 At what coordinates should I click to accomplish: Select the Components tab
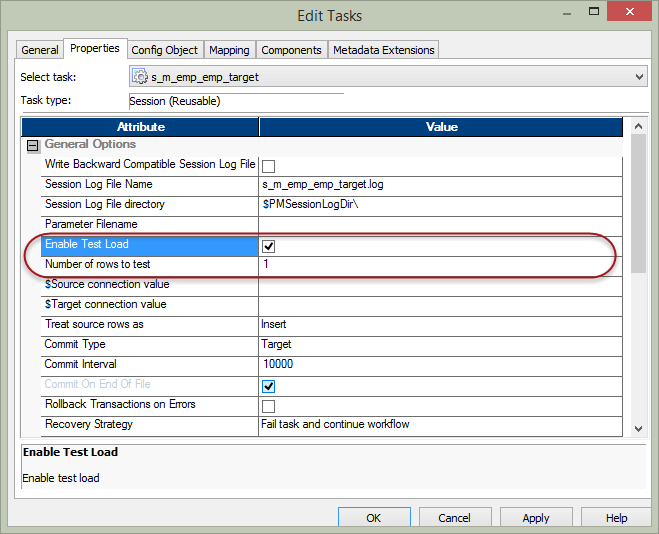[x=291, y=50]
